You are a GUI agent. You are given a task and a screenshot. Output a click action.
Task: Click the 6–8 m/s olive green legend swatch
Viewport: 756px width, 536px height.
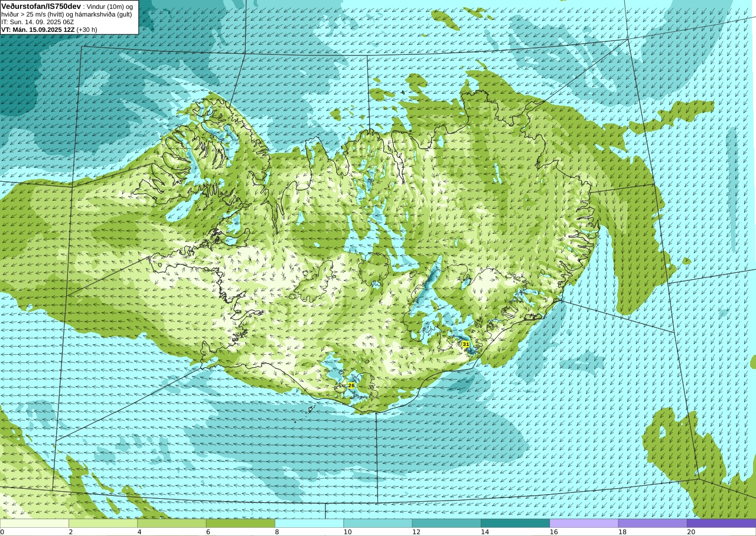coord(240,523)
